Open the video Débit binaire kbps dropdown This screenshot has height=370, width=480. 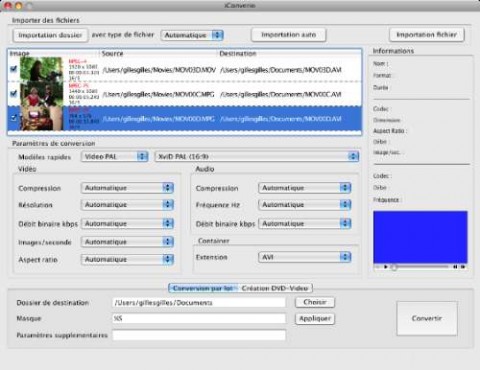click(x=127, y=223)
